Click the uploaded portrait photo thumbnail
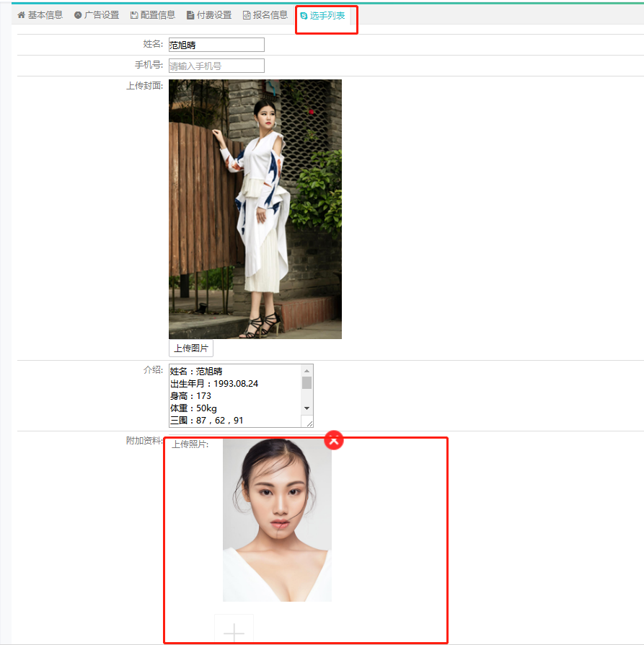Image resolution: width=644 pixels, height=645 pixels. [x=277, y=520]
